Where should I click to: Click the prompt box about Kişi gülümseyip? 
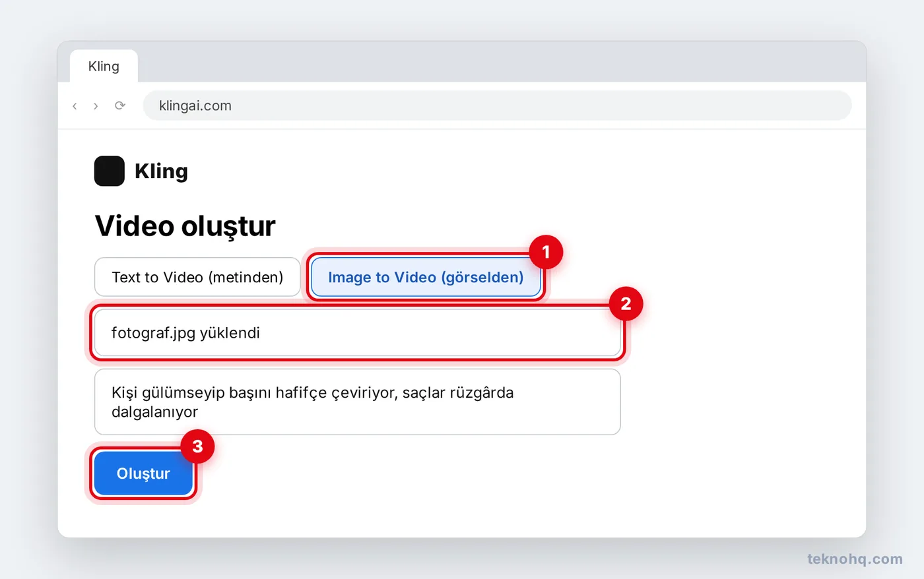click(x=358, y=402)
